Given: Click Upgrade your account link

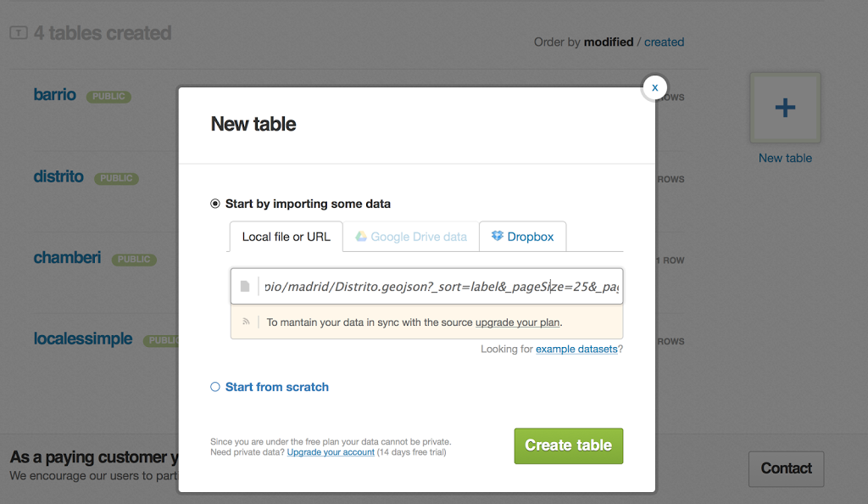Looking at the screenshot, I should tap(331, 452).
